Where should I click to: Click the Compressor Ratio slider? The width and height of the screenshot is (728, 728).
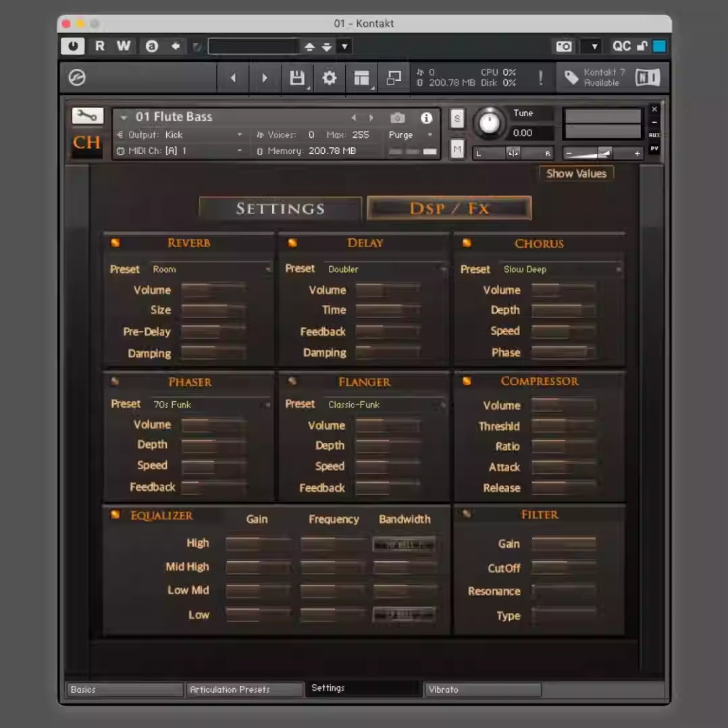click(x=563, y=446)
